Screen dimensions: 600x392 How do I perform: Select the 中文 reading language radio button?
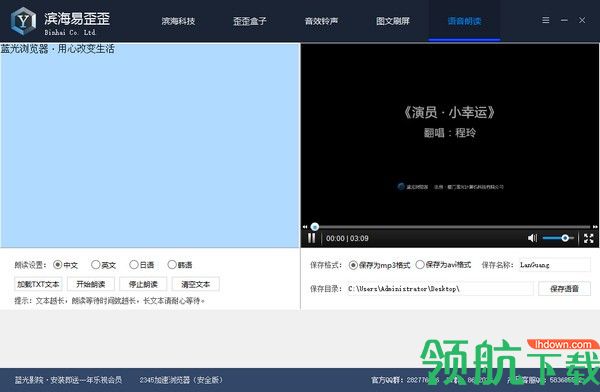pyautogui.click(x=57, y=265)
